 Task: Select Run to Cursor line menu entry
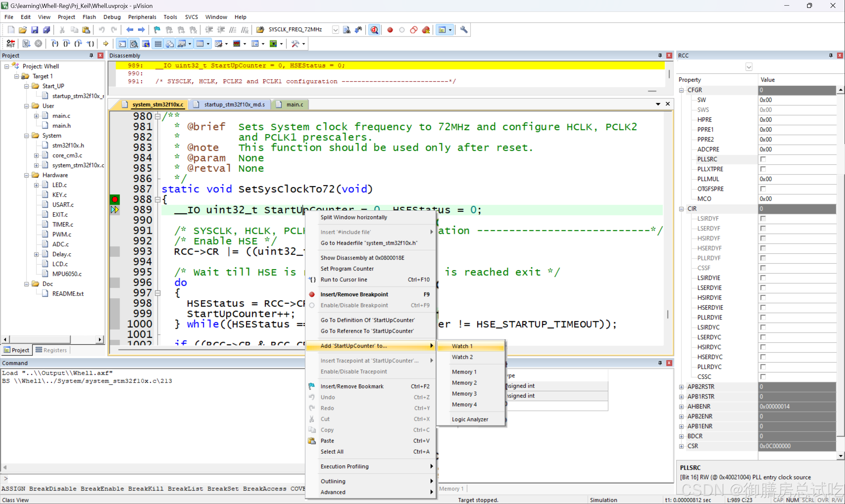371,280
